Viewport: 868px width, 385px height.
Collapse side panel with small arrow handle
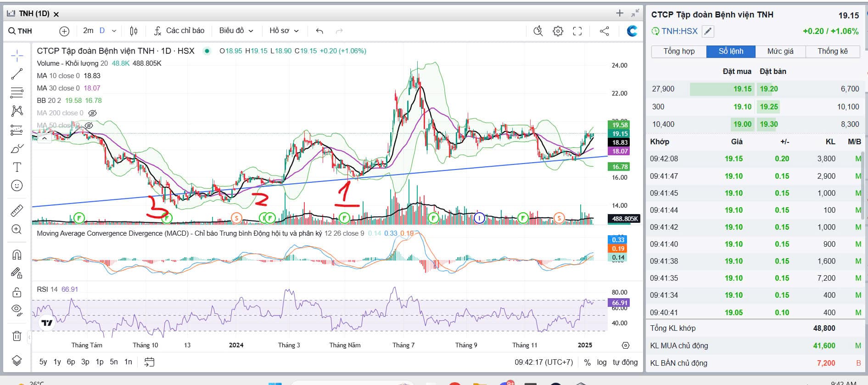click(x=29, y=337)
